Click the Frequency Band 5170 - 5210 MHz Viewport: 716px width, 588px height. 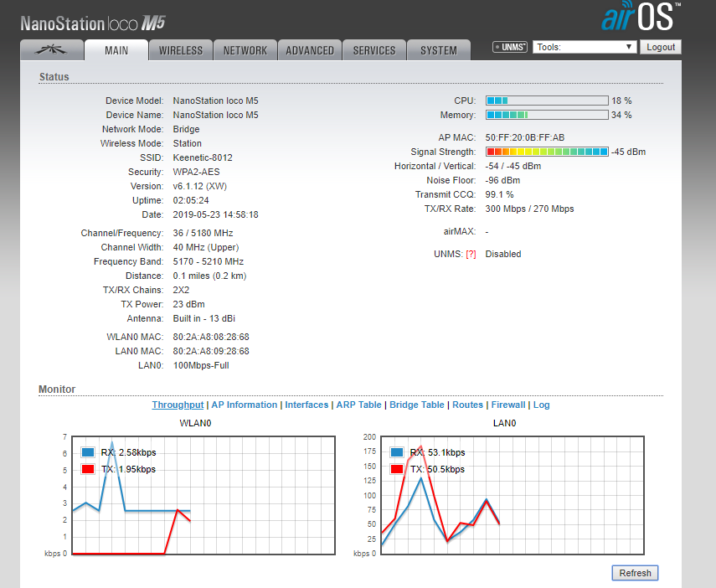point(209,261)
